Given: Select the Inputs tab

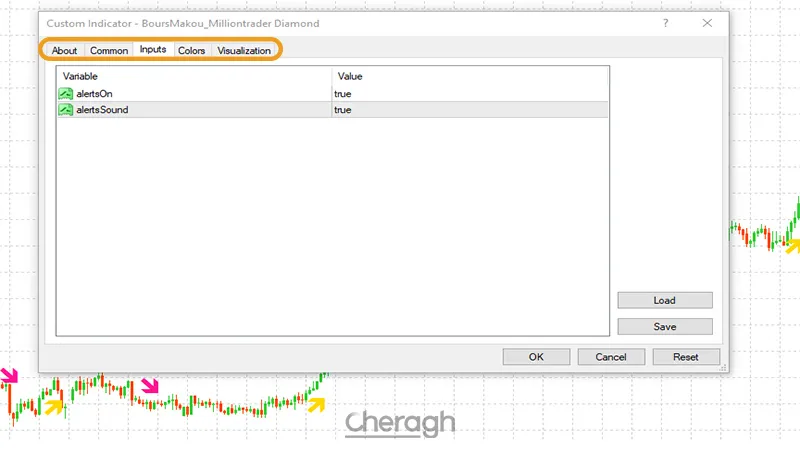Looking at the screenshot, I should (x=153, y=50).
